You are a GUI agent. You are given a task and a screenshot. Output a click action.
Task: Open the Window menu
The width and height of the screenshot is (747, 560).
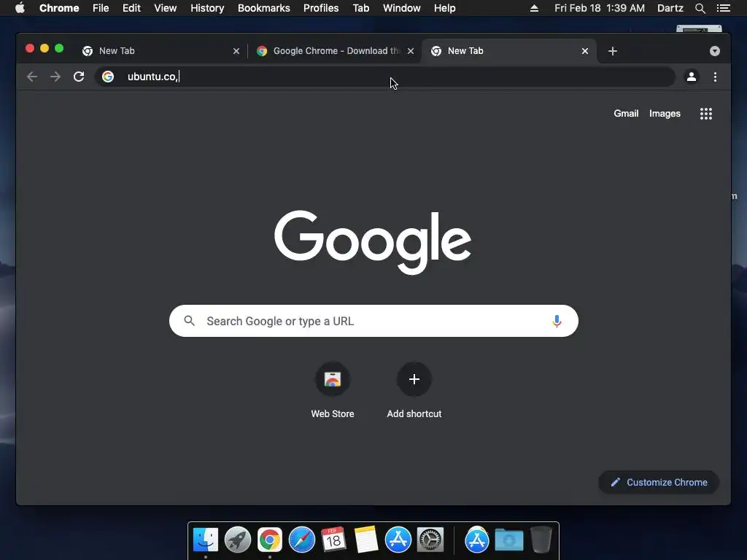click(x=402, y=8)
